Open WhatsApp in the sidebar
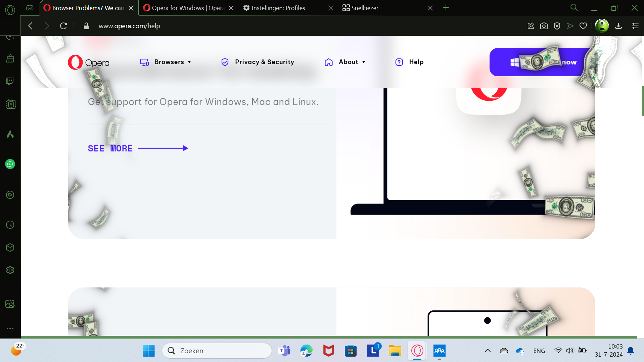The width and height of the screenshot is (644, 362). pos(10,164)
